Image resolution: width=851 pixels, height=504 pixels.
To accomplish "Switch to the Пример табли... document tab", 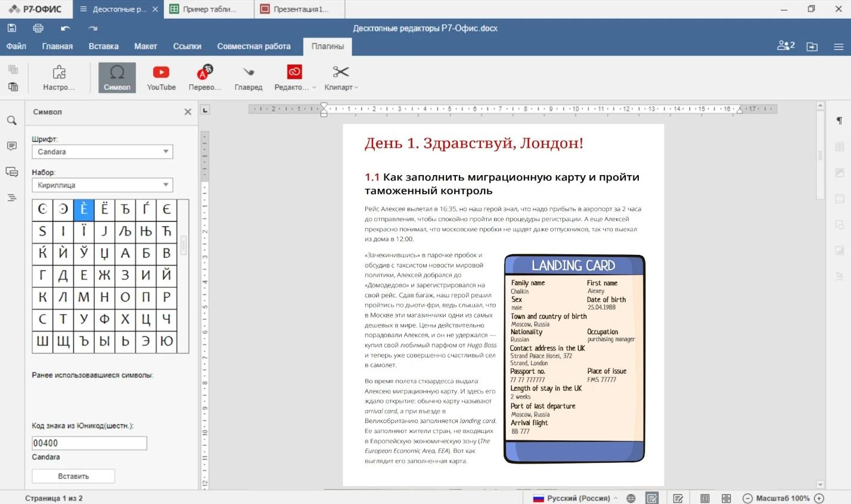I will click(209, 9).
